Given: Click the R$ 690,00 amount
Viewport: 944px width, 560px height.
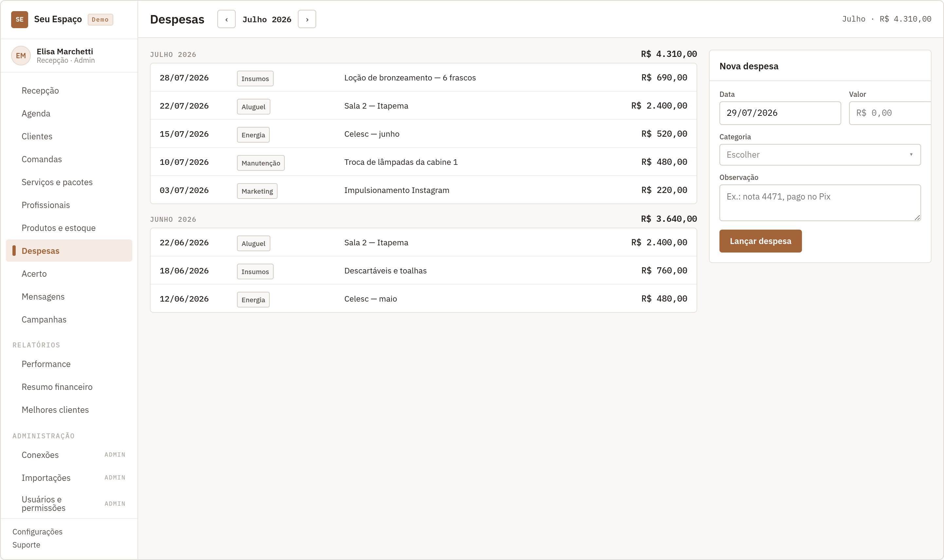Looking at the screenshot, I should coord(664,78).
